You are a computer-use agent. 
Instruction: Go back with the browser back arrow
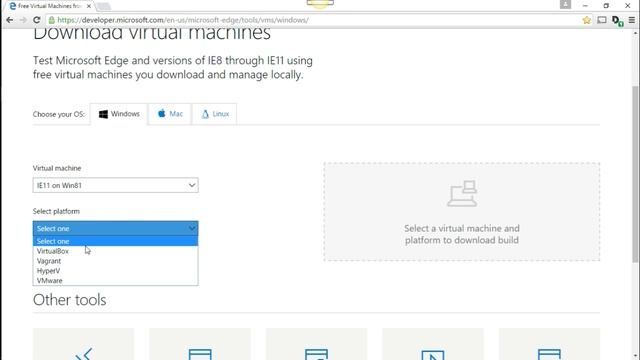click(10, 20)
